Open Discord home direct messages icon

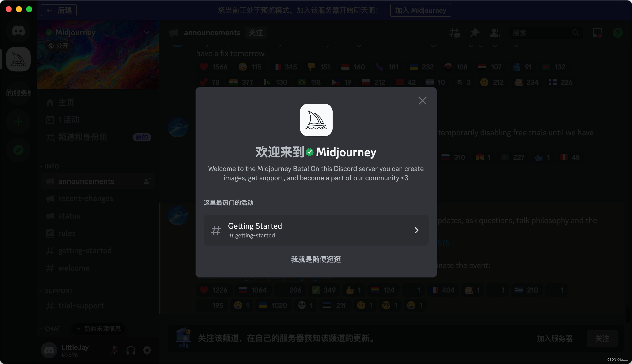(x=18, y=31)
